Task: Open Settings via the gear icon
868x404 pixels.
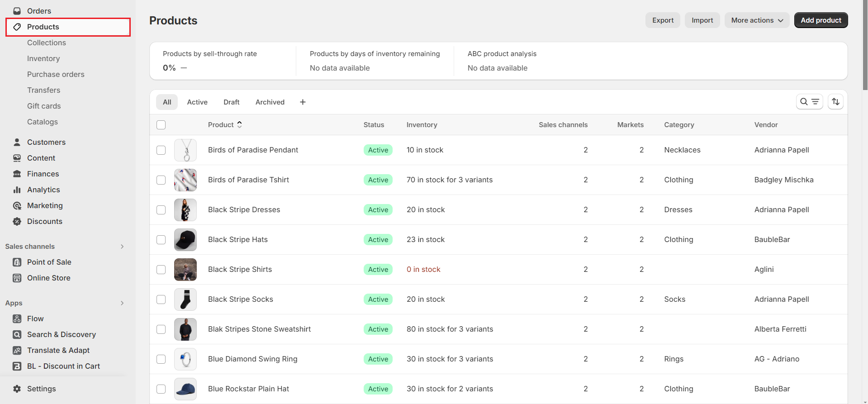Action: tap(17, 389)
